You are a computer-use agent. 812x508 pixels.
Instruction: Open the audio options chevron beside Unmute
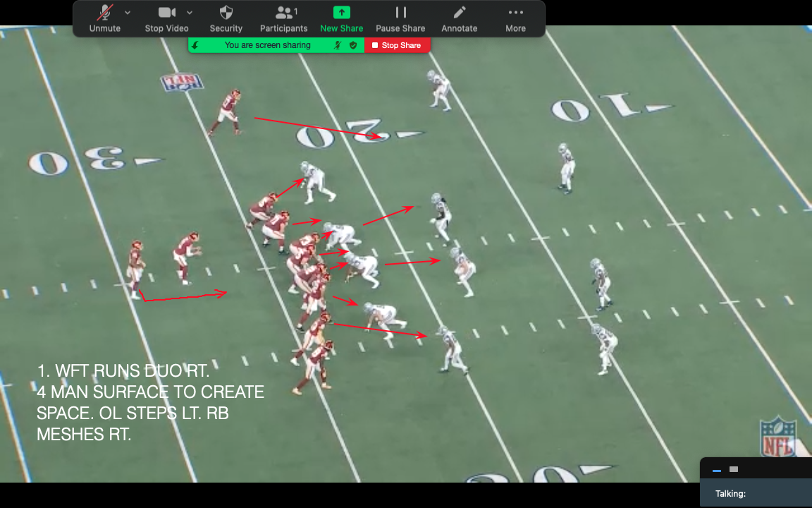[x=127, y=13]
